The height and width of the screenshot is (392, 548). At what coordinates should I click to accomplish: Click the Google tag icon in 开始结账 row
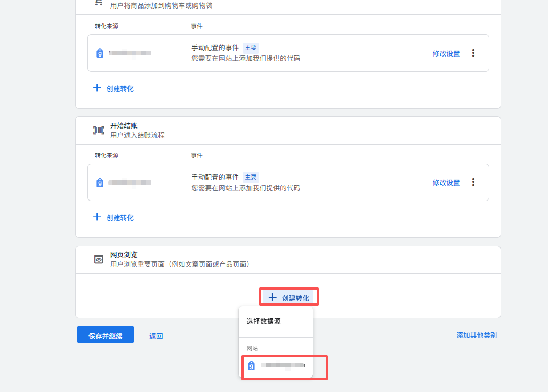pyautogui.click(x=100, y=182)
